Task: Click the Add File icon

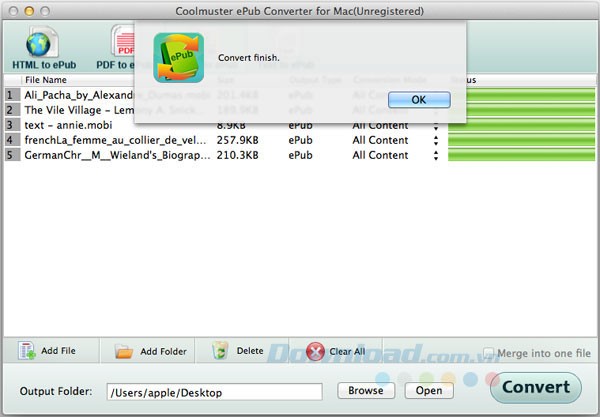Action: coord(26,351)
